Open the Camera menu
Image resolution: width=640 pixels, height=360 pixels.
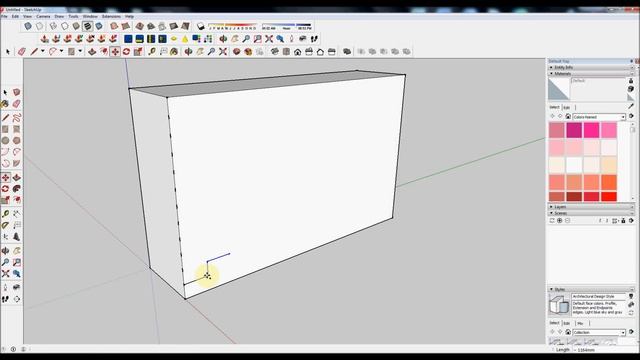click(x=43, y=17)
